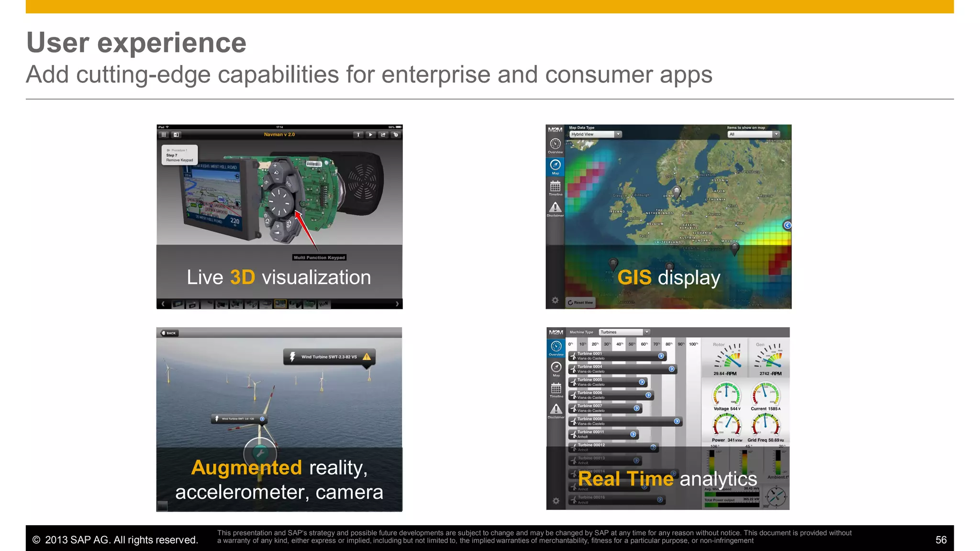Open the Machine Type Turbines dropdown

(x=624, y=332)
